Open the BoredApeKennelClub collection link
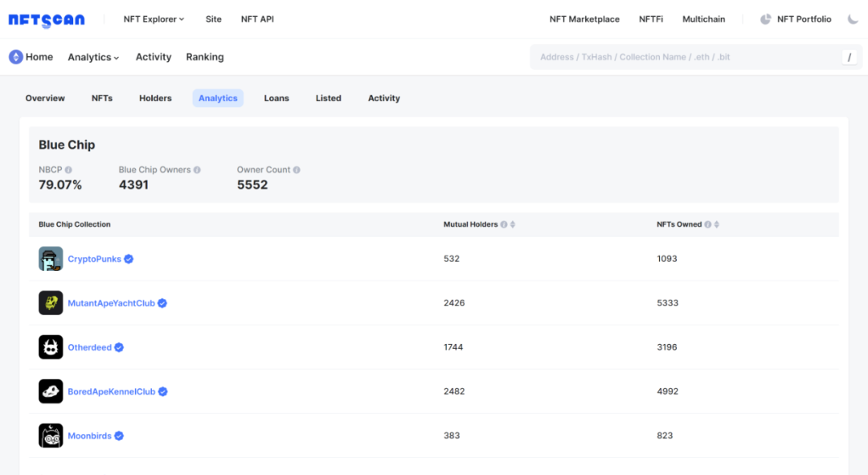The image size is (868, 475). (111, 392)
